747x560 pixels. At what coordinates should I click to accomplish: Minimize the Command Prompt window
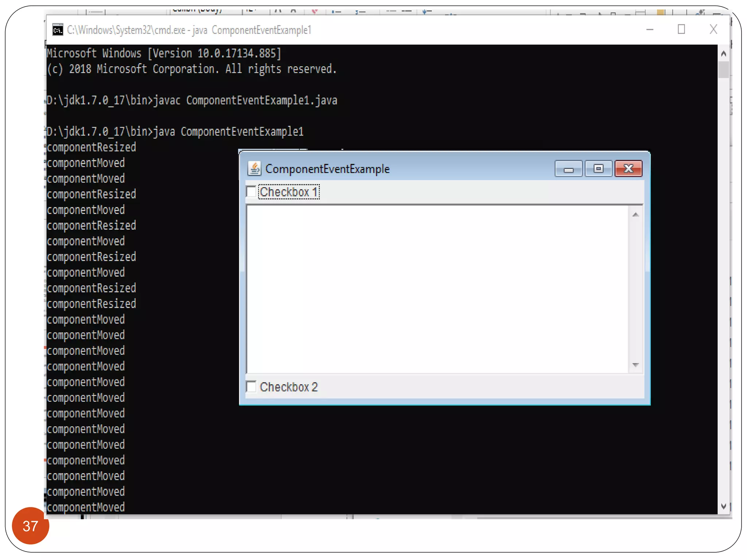click(650, 30)
